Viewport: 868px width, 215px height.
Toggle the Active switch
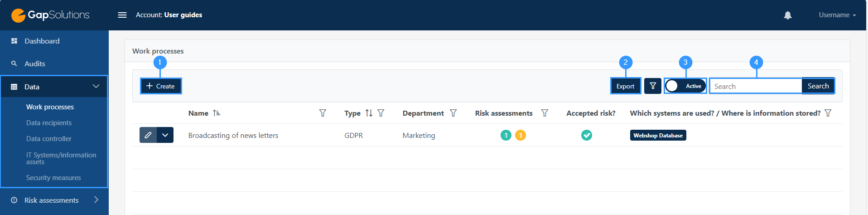click(685, 86)
